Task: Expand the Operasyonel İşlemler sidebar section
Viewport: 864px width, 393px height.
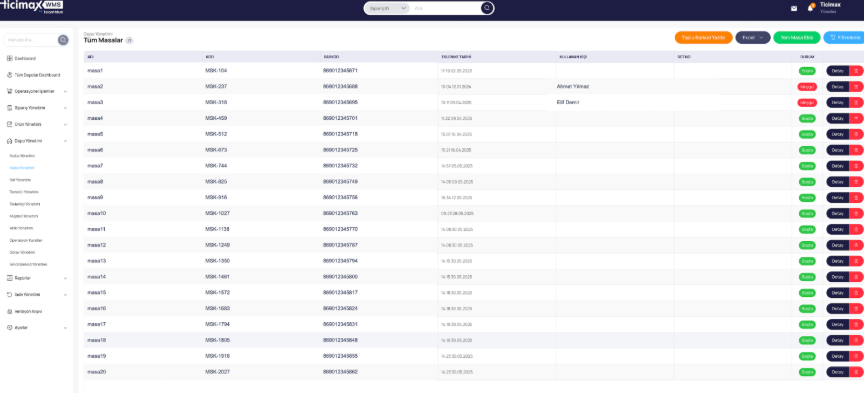Action: coord(36,91)
